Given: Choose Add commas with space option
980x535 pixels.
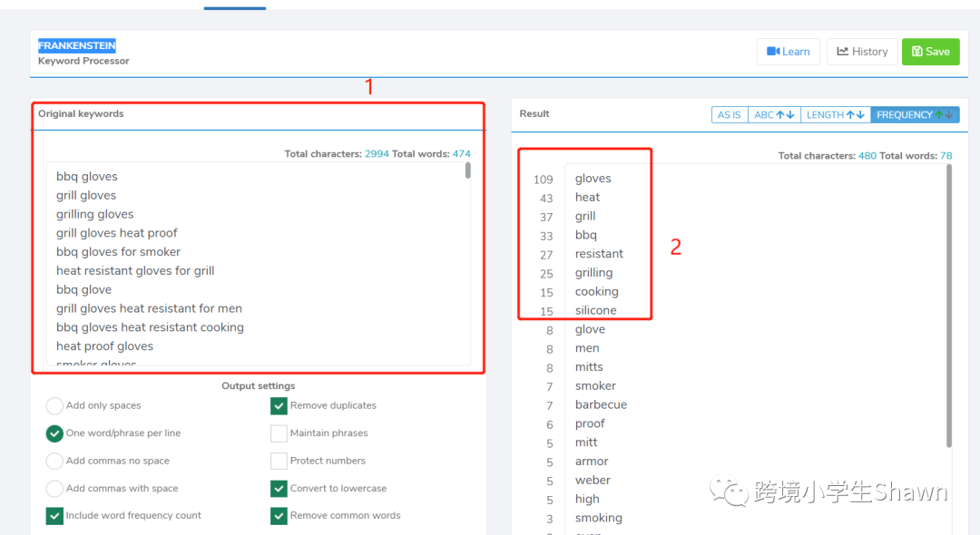Looking at the screenshot, I should click(54, 488).
